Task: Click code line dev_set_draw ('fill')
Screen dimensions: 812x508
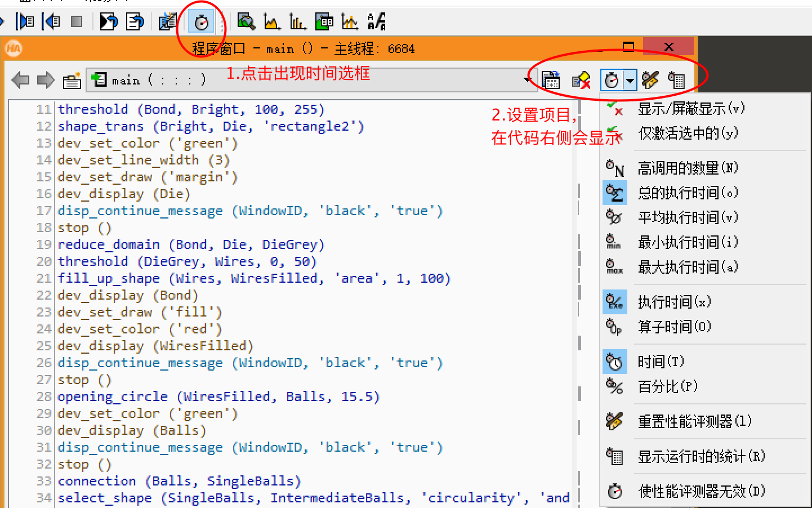Action: click(140, 312)
